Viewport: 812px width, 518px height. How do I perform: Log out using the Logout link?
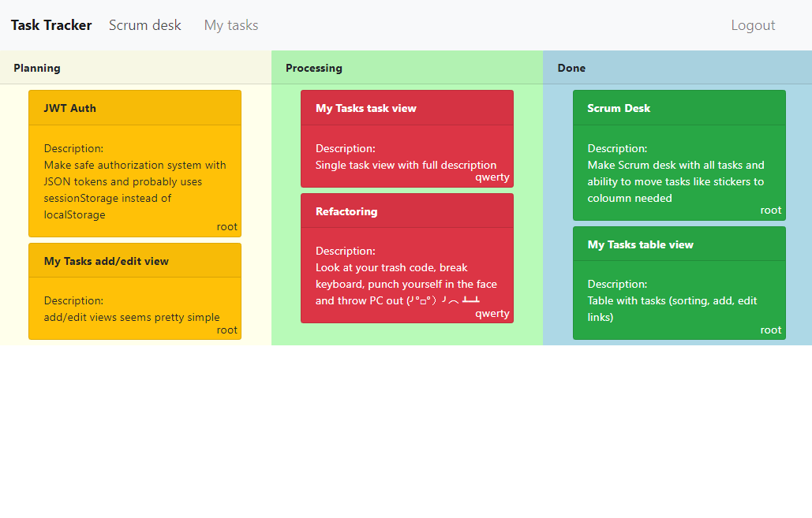753,25
